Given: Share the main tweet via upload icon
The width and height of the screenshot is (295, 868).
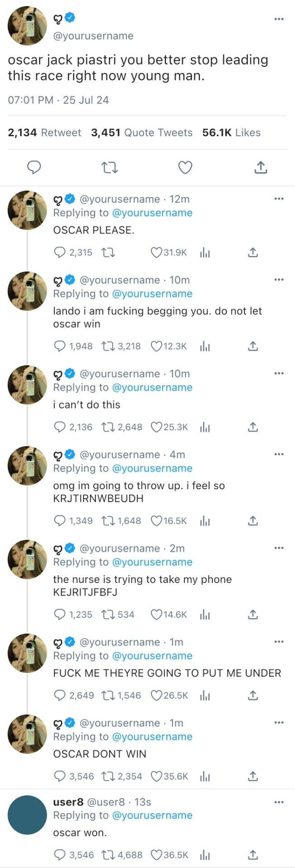Looking at the screenshot, I should (260, 168).
